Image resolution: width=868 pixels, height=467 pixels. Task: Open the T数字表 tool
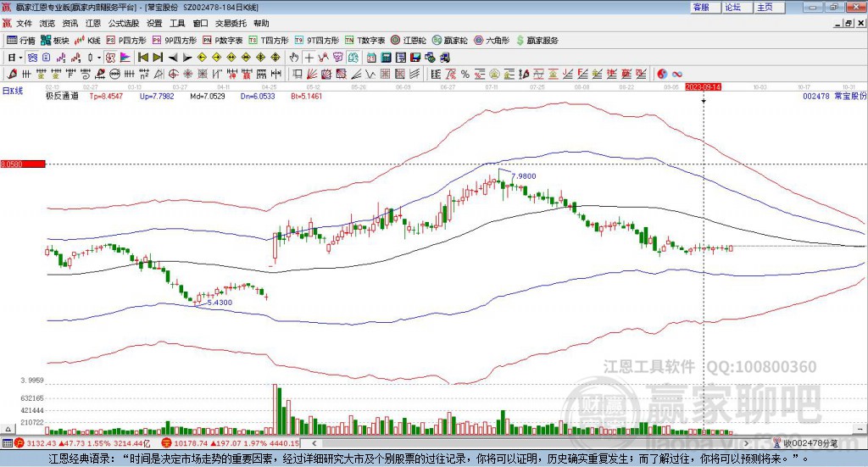click(364, 41)
